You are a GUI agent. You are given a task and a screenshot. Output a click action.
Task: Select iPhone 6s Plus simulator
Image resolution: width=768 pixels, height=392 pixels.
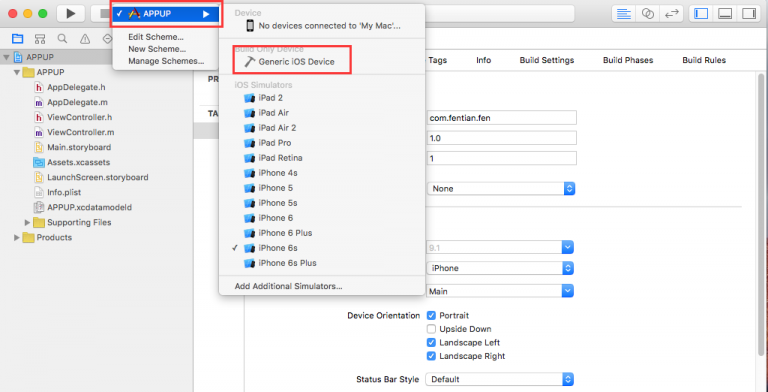[287, 263]
